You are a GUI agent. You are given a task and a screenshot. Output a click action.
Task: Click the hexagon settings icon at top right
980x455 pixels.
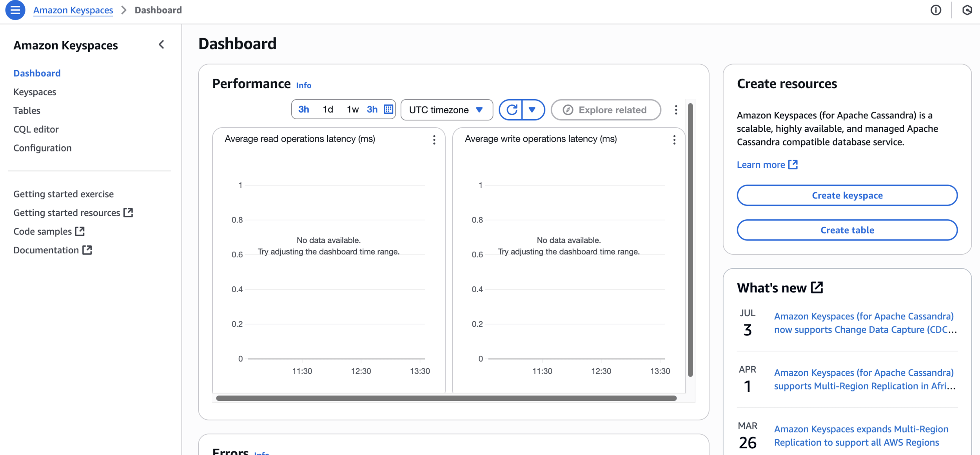coord(967,10)
